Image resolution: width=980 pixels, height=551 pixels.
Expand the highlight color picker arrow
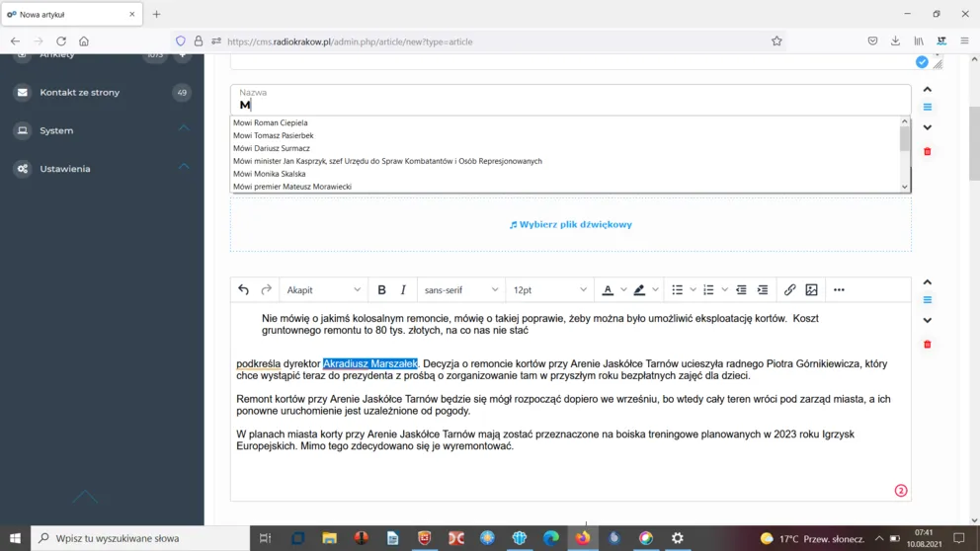point(655,290)
